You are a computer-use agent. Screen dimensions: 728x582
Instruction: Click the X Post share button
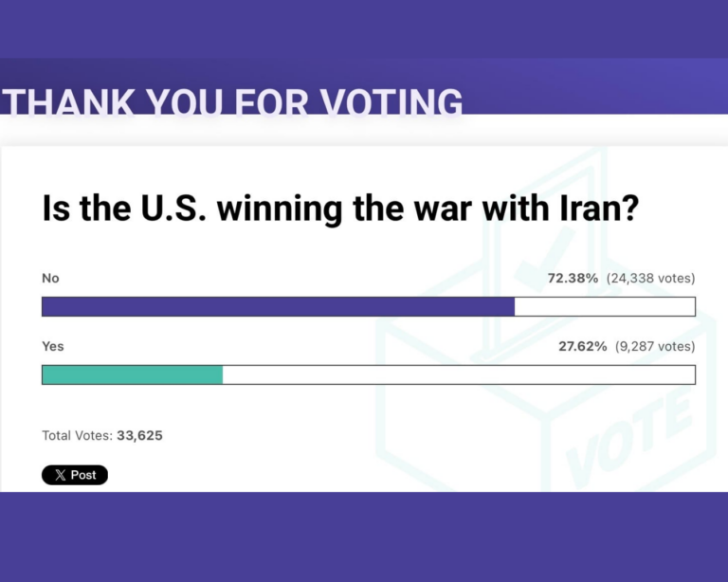pos(75,475)
